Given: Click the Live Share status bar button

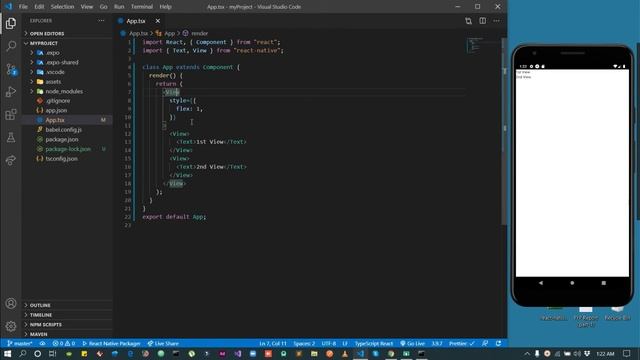Looking at the screenshot, I should pos(163,343).
